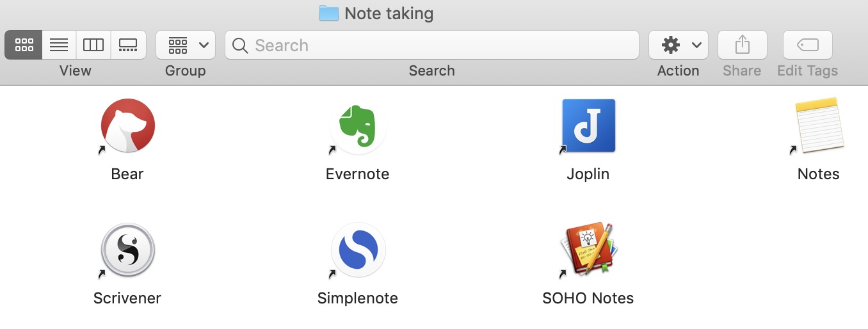Launch the Evernote elephant icon
Screen dimensions: 868x329
coord(358,125)
